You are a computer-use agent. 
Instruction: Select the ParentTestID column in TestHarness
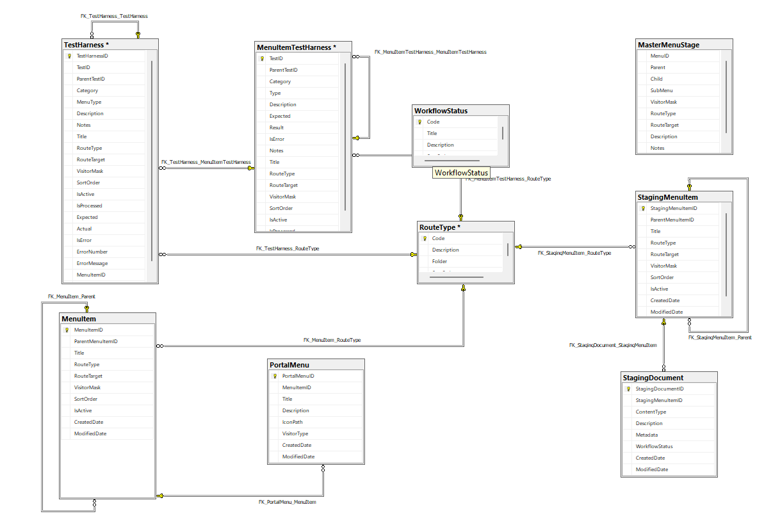105,79
